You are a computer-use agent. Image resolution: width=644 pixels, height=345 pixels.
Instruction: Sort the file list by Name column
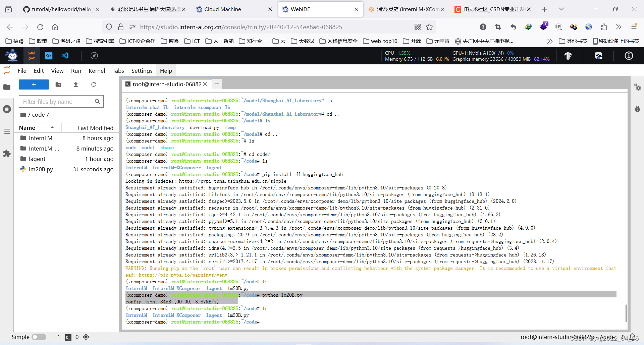coord(38,128)
